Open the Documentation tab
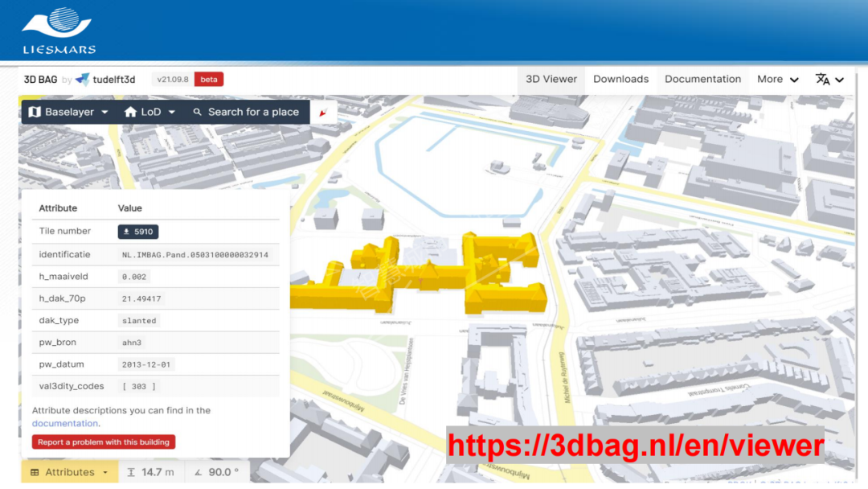 pos(702,79)
